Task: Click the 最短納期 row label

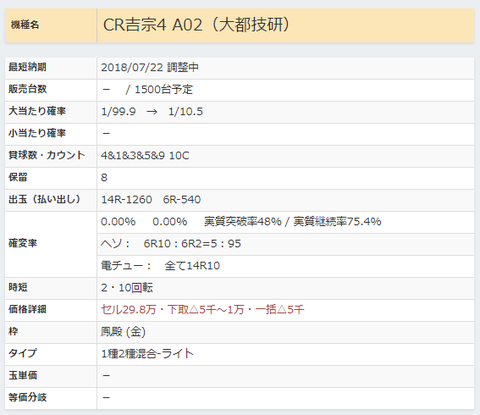Action: (x=27, y=67)
